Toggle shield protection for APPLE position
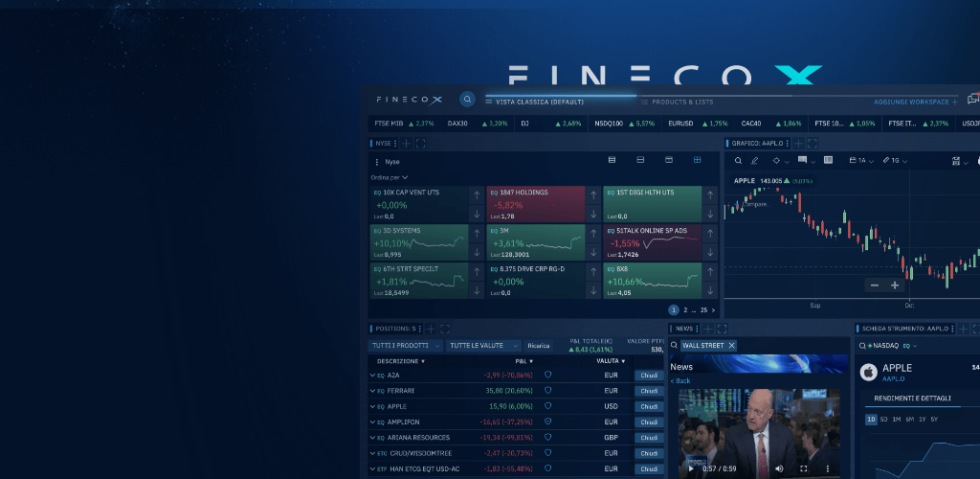This screenshot has height=479, width=980. tap(547, 406)
